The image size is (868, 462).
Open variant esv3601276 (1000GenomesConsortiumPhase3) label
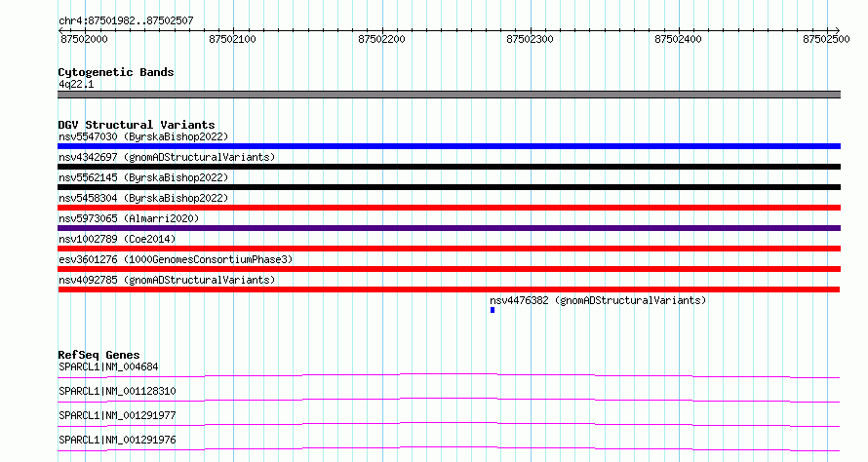[x=176, y=259]
